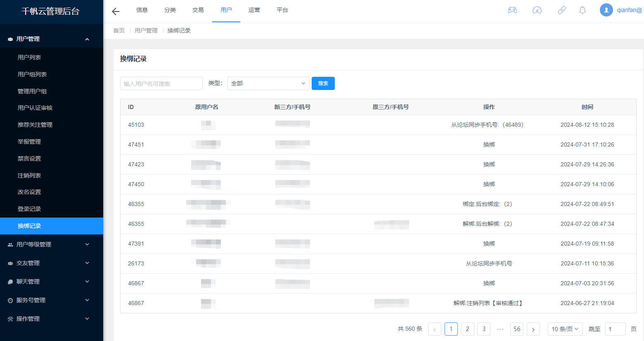The image size is (644, 341).
Task: Switch to the 信息 top tab
Action: point(142,10)
